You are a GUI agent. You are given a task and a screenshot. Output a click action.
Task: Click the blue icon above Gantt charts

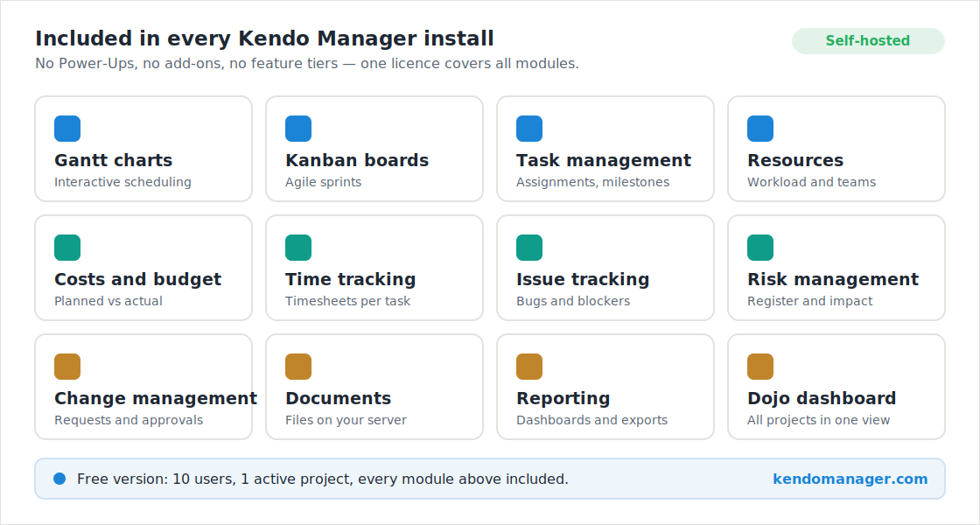tap(67, 129)
